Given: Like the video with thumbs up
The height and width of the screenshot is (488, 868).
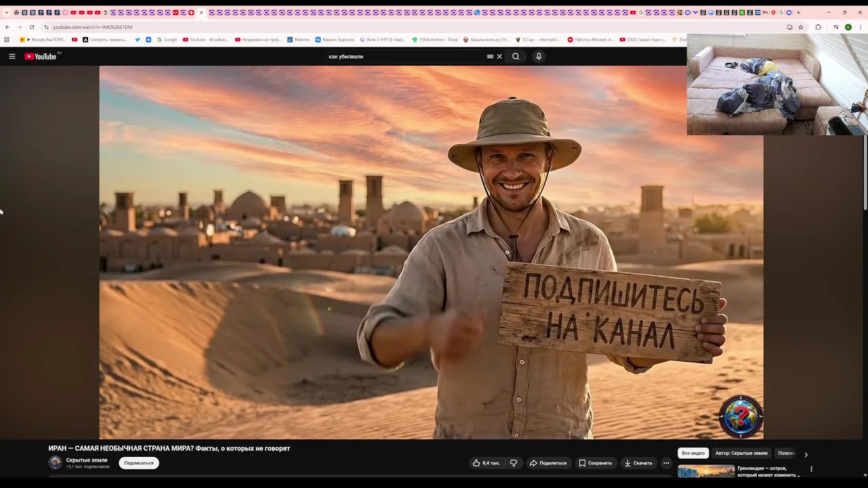Looking at the screenshot, I should [x=486, y=463].
